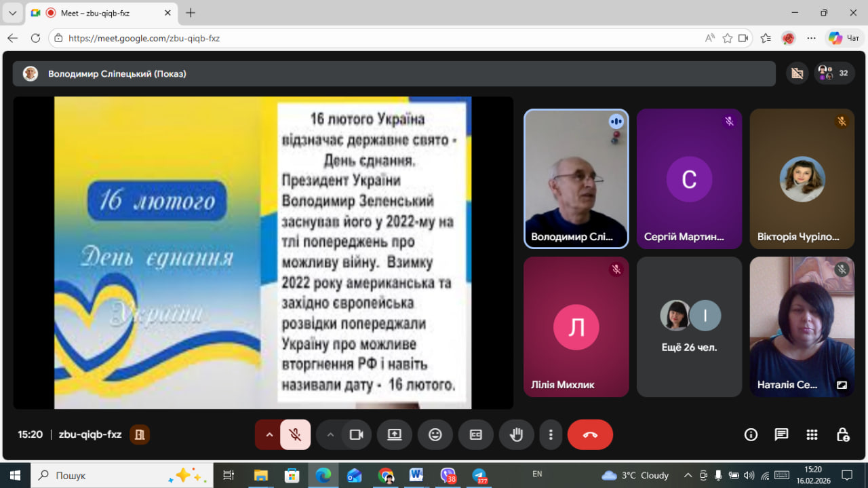Viewport: 868px width, 488px height.
Task: Click the Ещё 26 чел. participants tile
Action: click(x=689, y=326)
